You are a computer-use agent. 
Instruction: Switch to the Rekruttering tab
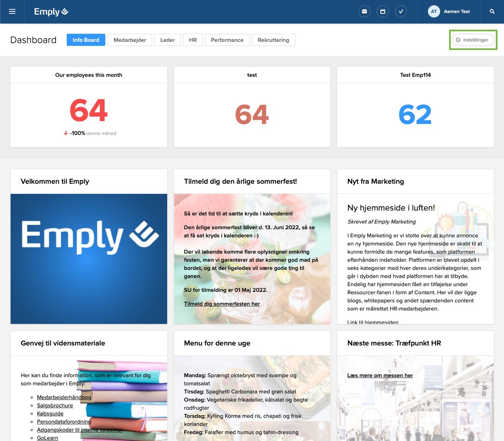273,40
